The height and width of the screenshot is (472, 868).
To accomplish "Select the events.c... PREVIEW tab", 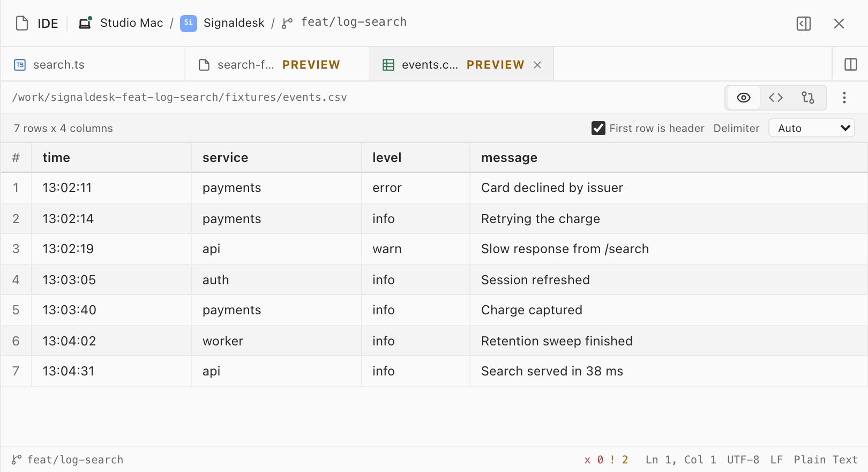I will (x=461, y=64).
